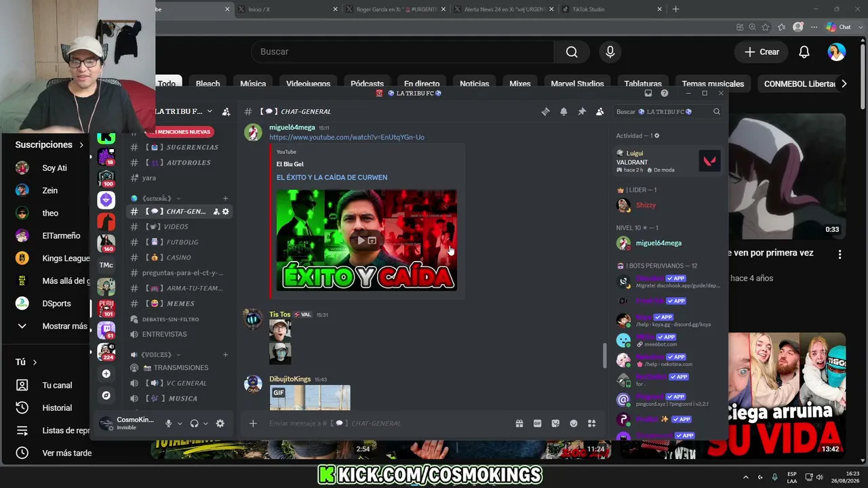Open microphone input options arrow

click(x=180, y=424)
